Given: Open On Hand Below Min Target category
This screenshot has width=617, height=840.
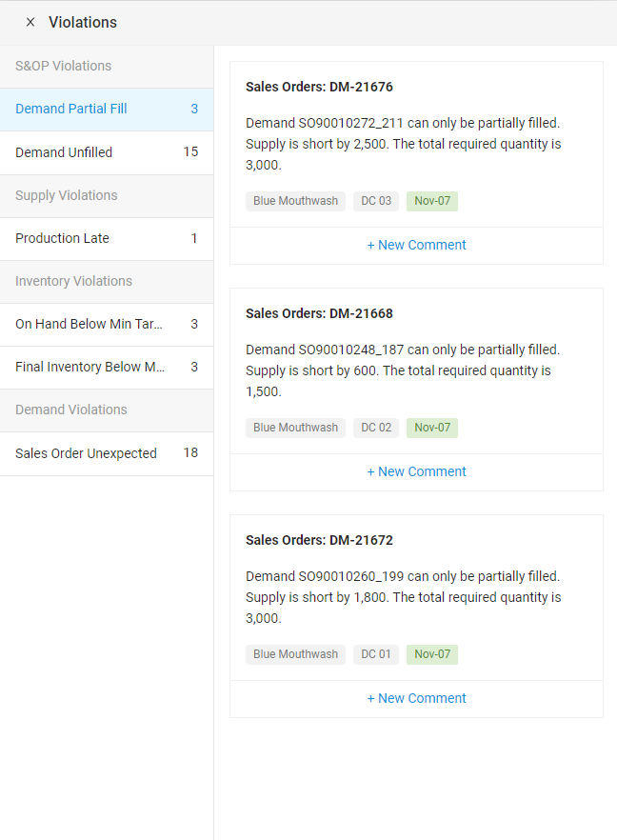Looking at the screenshot, I should click(x=106, y=324).
